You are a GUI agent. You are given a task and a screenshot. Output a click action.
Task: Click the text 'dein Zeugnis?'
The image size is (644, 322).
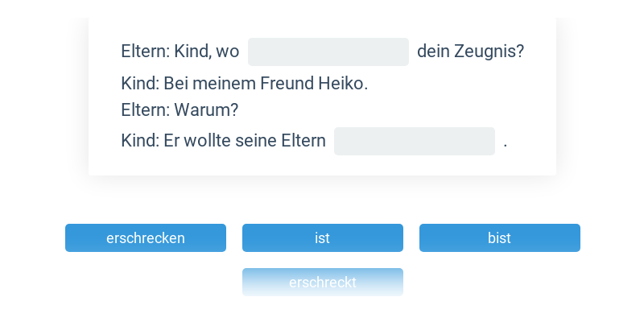tap(471, 52)
